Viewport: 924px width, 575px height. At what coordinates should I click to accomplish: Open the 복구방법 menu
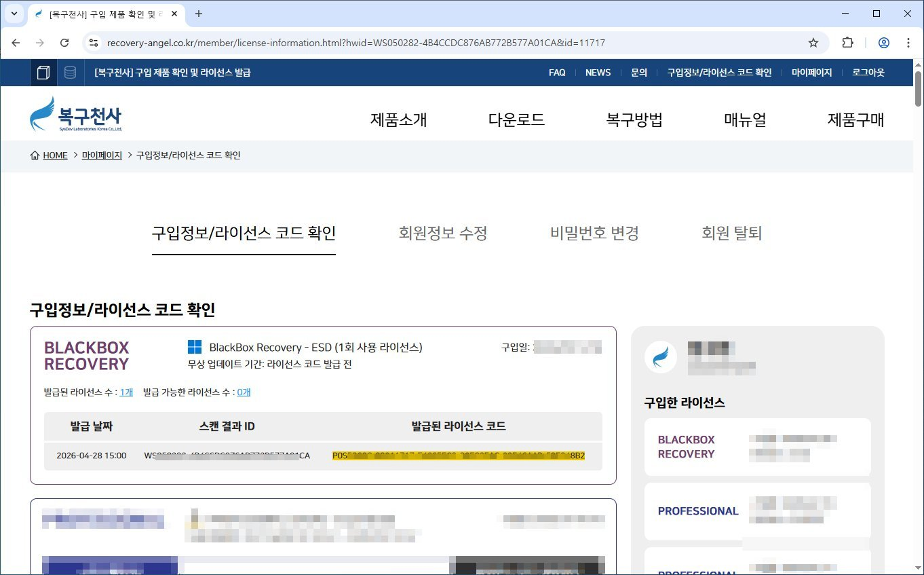(x=634, y=120)
